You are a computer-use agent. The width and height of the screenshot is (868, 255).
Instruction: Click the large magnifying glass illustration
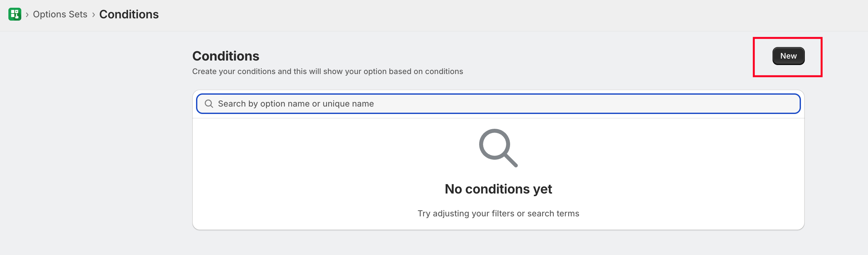(498, 148)
